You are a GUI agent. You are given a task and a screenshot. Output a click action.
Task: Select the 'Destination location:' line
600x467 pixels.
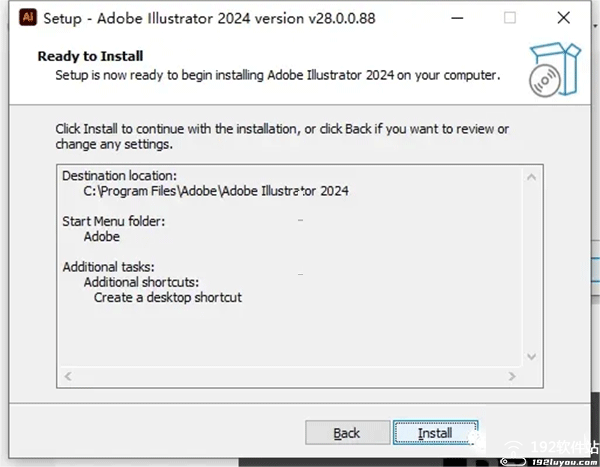coord(119,176)
